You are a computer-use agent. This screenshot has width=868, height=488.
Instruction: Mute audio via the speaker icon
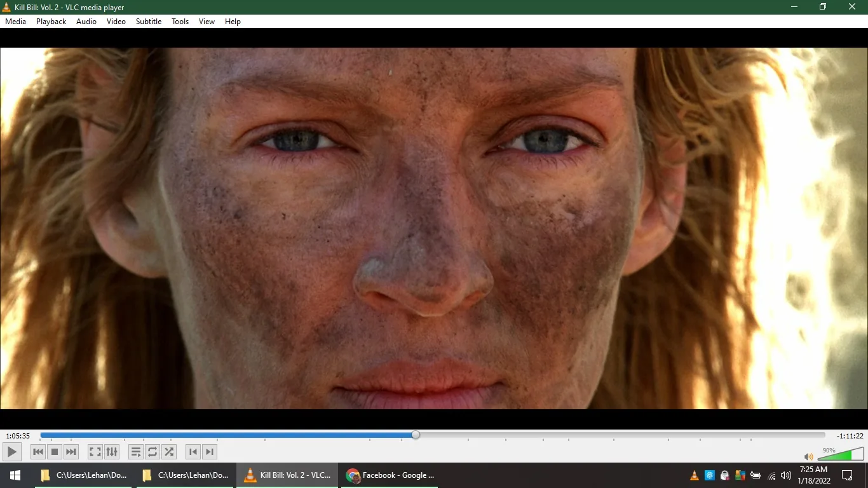coord(808,457)
